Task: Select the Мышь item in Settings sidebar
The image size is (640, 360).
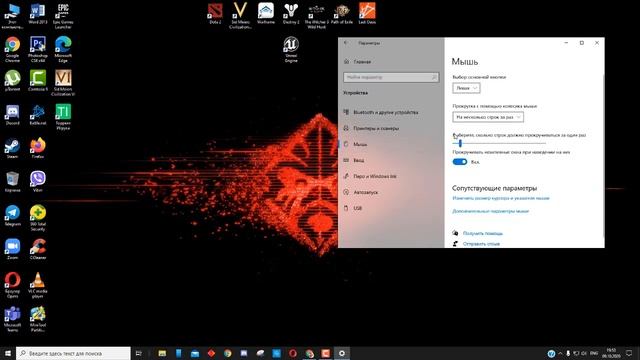Action: coord(391,144)
